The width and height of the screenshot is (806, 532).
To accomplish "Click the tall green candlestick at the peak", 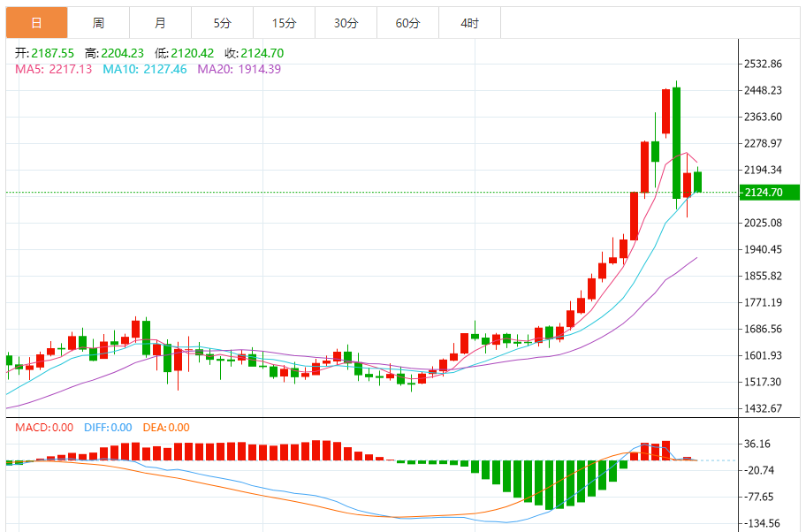I will (676, 141).
